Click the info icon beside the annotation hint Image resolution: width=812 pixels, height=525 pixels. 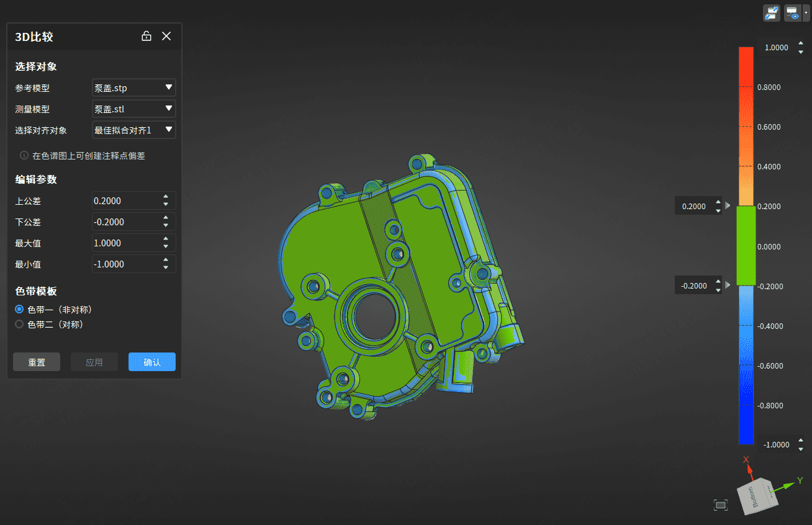[24, 155]
